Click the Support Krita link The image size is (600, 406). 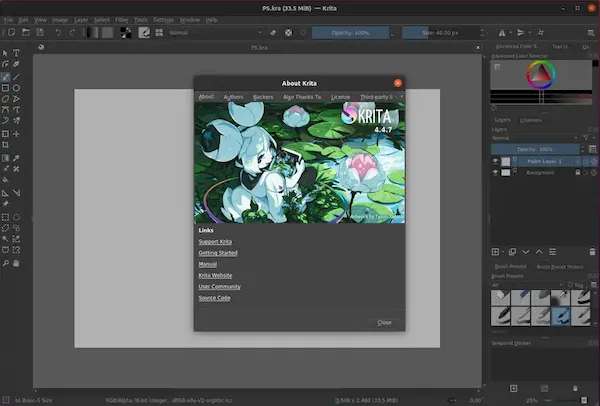click(x=215, y=241)
